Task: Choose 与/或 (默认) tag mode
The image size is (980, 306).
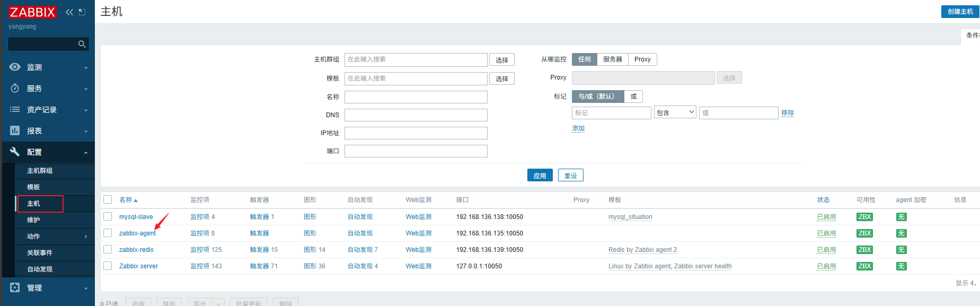Action: (x=598, y=97)
